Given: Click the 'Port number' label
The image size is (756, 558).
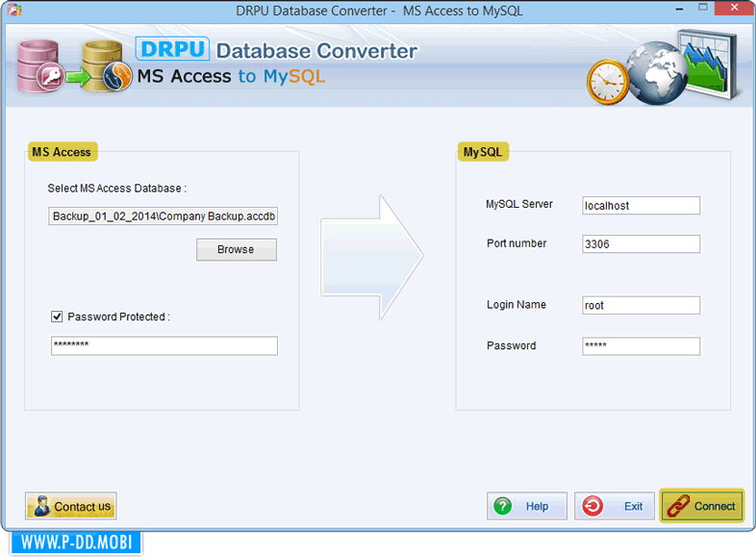Looking at the screenshot, I should tap(517, 243).
